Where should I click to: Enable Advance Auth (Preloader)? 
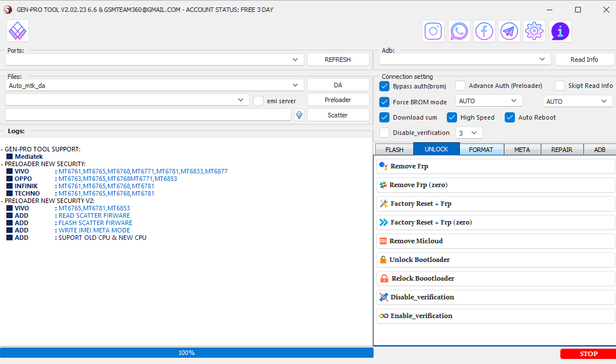(x=460, y=86)
